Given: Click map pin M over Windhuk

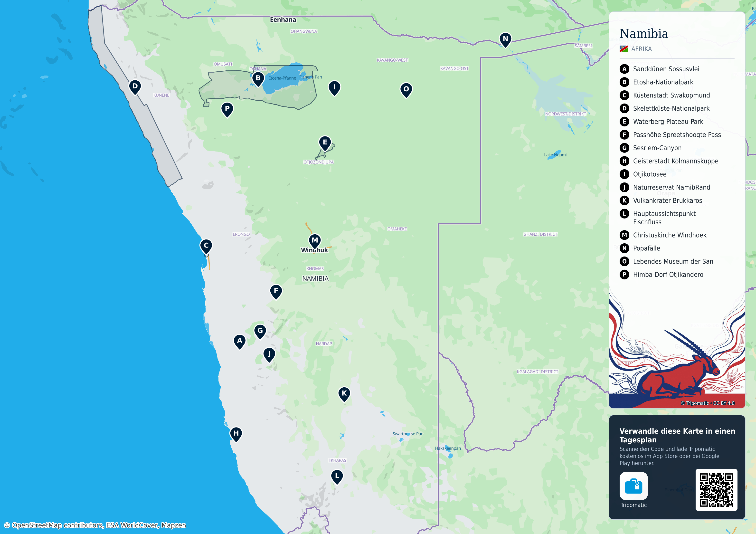Looking at the screenshot, I should click(315, 241).
